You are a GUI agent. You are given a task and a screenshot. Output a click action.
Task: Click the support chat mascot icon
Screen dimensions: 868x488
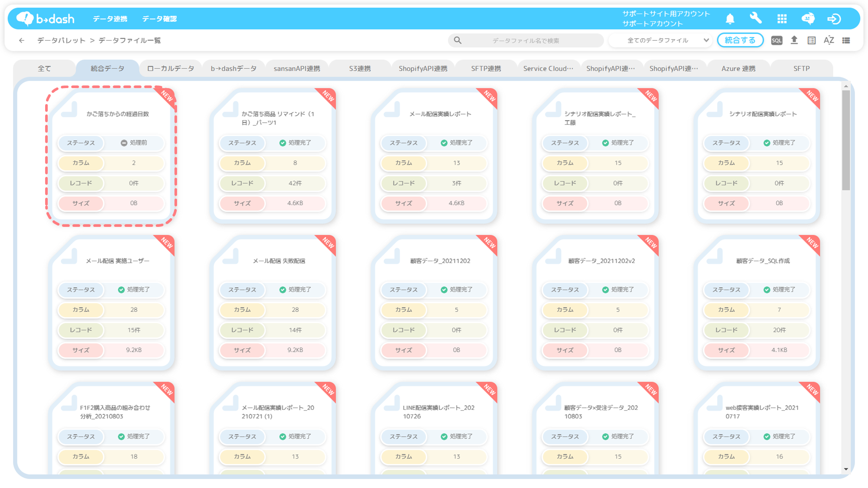tap(808, 19)
